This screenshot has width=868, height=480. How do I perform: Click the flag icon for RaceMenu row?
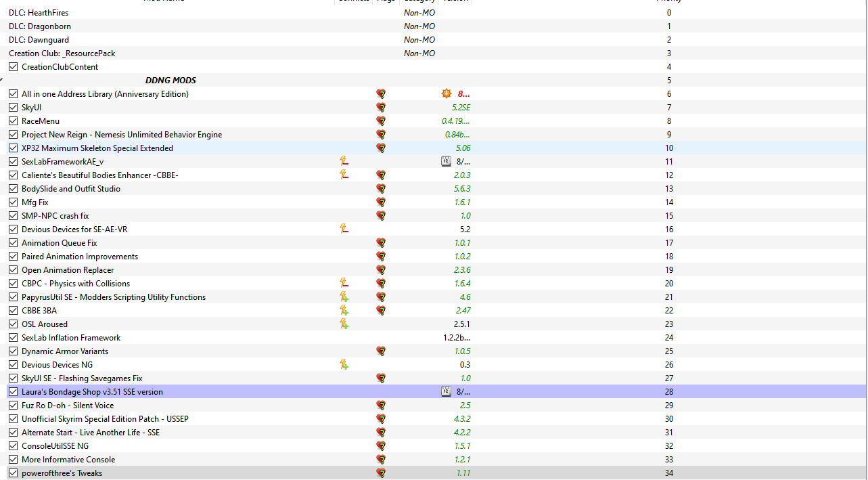(x=381, y=121)
